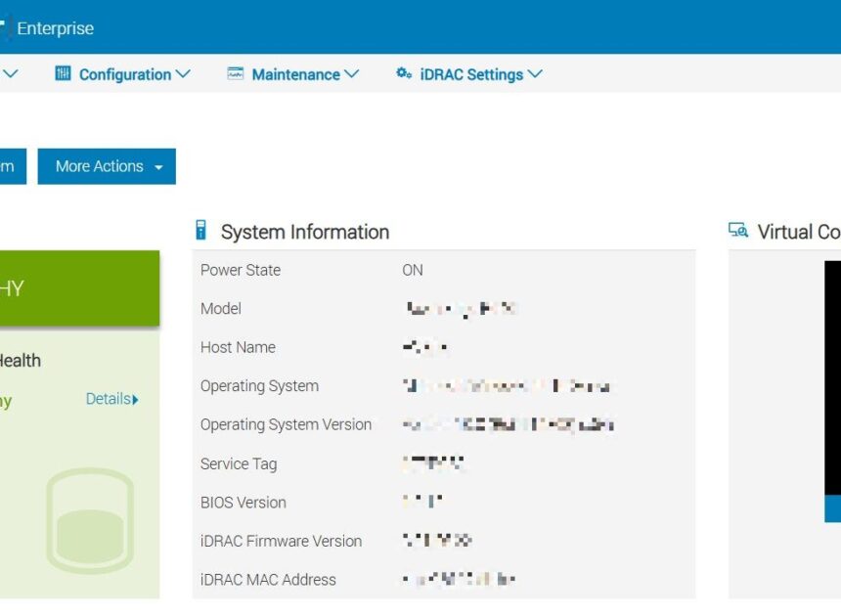Click the Details arrow icon
This screenshot has height=616, width=841.
[x=135, y=399]
